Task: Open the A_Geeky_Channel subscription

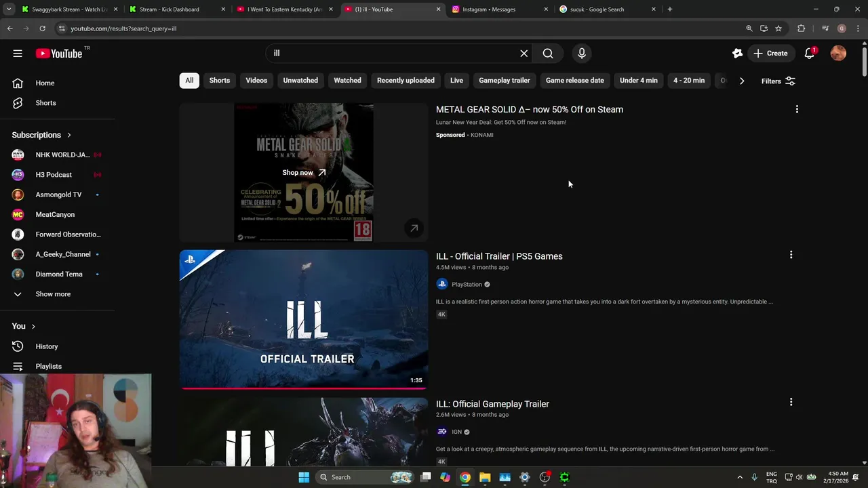Action: (57, 254)
